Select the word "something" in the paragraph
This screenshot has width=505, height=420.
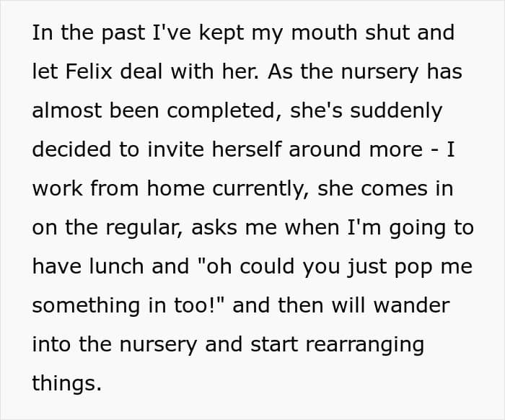pos(86,307)
